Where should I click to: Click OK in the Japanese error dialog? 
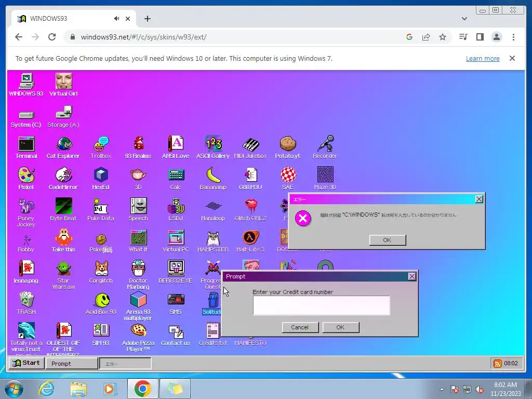pyautogui.click(x=388, y=240)
